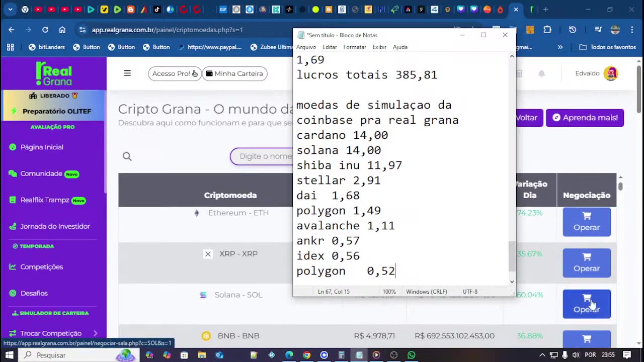Viewport: 644px width, 362px height.
Task: Click the BNB - BNB coin name
Action: pyautogui.click(x=238, y=336)
